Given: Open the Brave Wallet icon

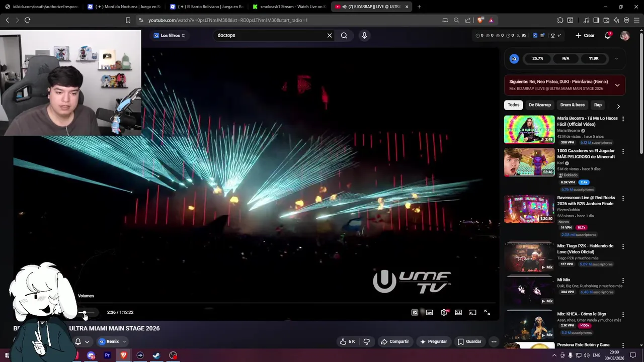Looking at the screenshot, I should pyautogui.click(x=606, y=20).
